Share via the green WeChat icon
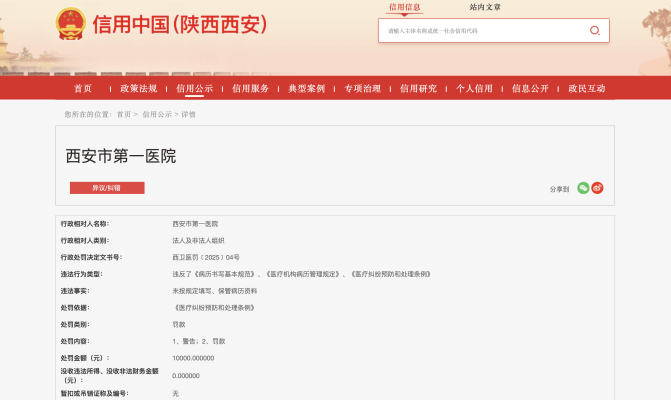Image resolution: width=671 pixels, height=400 pixels. click(583, 188)
